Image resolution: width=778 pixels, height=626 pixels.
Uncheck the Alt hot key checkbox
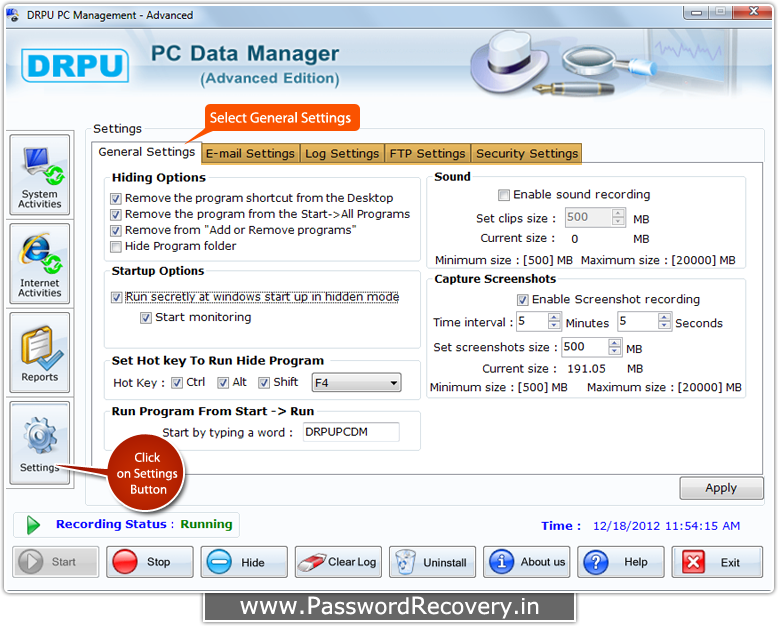tap(223, 383)
